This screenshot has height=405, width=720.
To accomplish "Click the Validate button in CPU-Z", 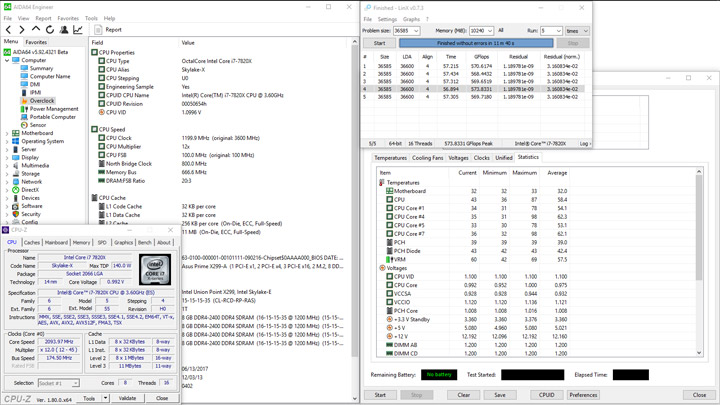I will tap(128, 398).
